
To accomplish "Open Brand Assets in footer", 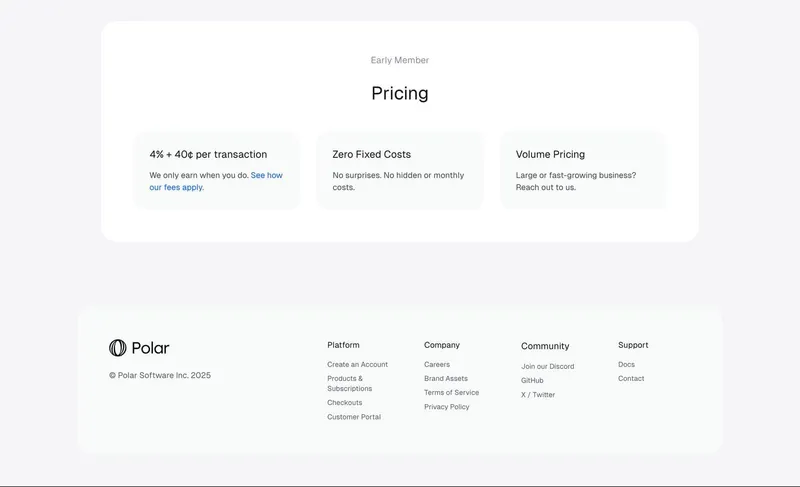I will 445,379.
